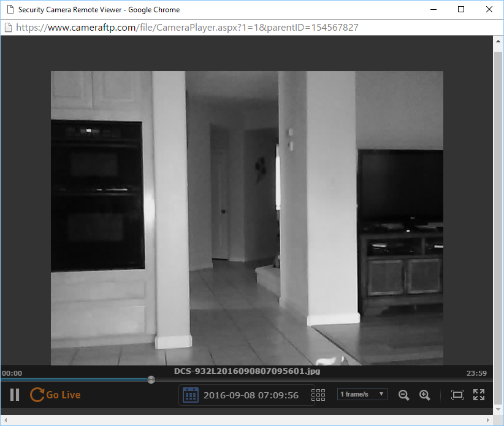Zoom out with the minus magnifier
The width and height of the screenshot is (504, 426).
coord(403,395)
